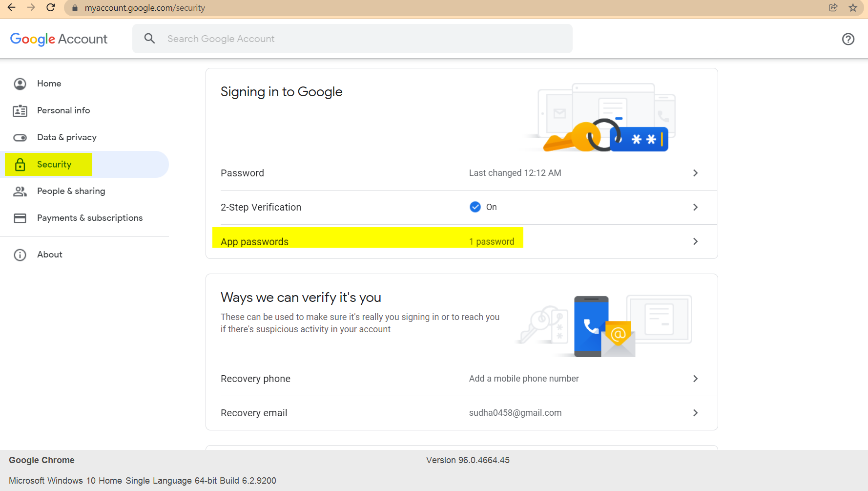The image size is (868, 491).
Task: Expand the Password row chevron
Action: coord(695,173)
